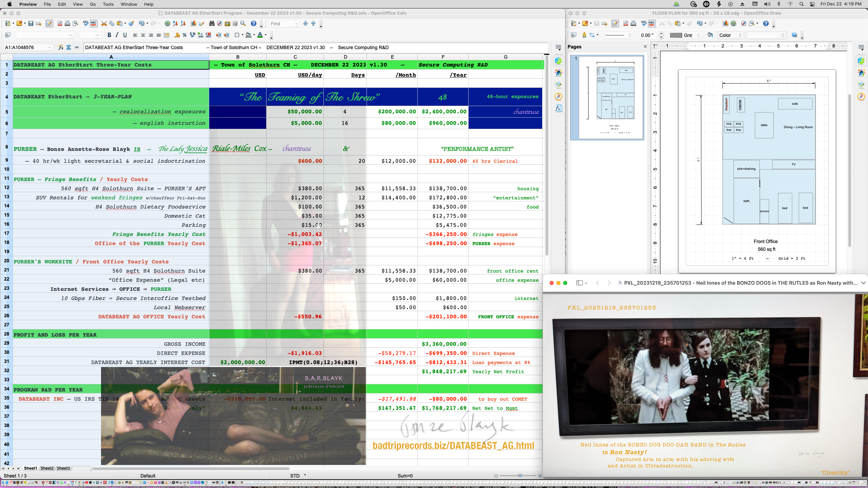Screen dimensions: 868x488
Task: Click the Save icon in Calc toolbar
Action: coord(31,23)
